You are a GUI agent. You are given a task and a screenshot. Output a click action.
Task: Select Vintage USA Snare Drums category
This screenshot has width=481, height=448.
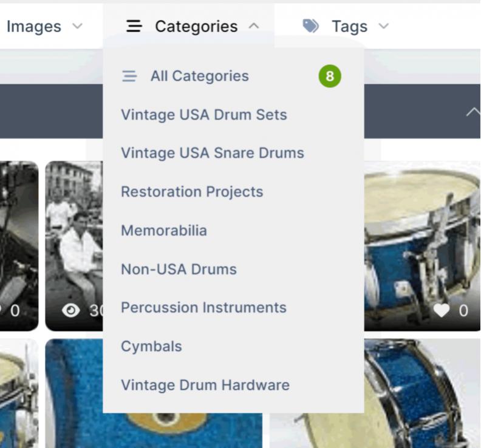[x=212, y=153]
